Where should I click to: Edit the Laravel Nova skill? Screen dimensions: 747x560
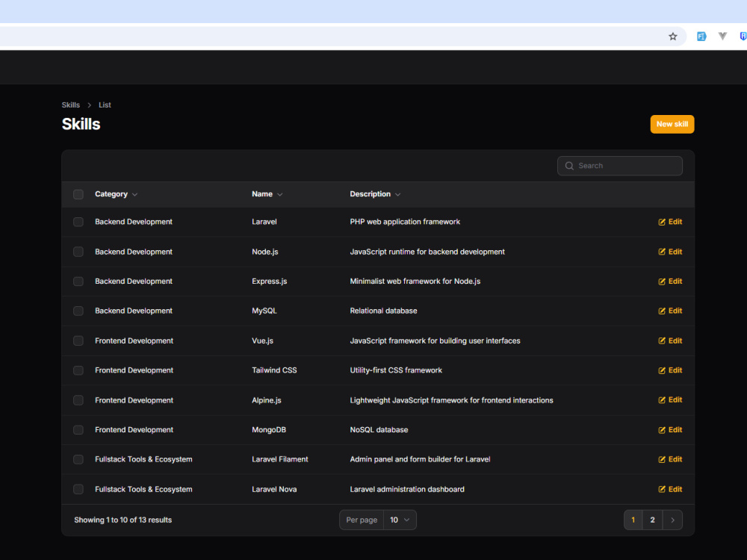tap(670, 489)
